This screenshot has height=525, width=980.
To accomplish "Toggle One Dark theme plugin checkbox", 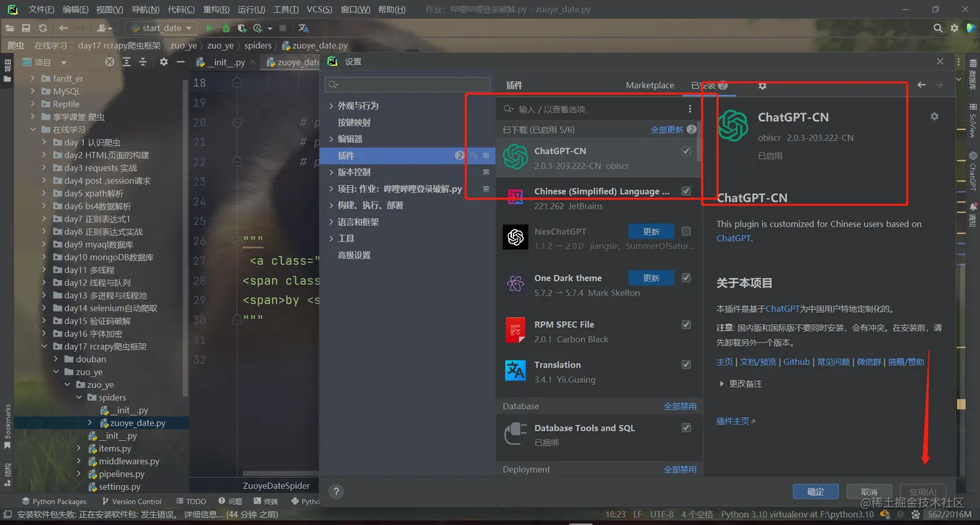I will [x=686, y=278].
